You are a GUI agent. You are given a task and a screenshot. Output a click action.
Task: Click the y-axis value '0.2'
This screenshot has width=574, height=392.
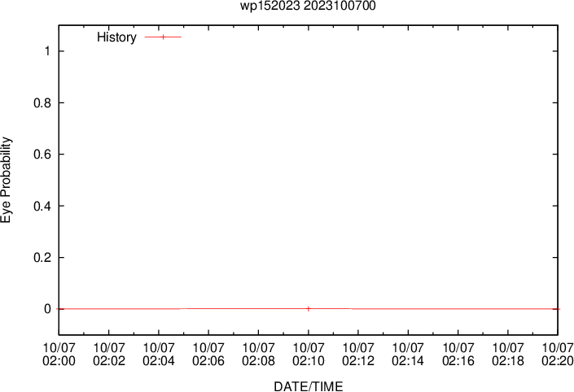42,258
